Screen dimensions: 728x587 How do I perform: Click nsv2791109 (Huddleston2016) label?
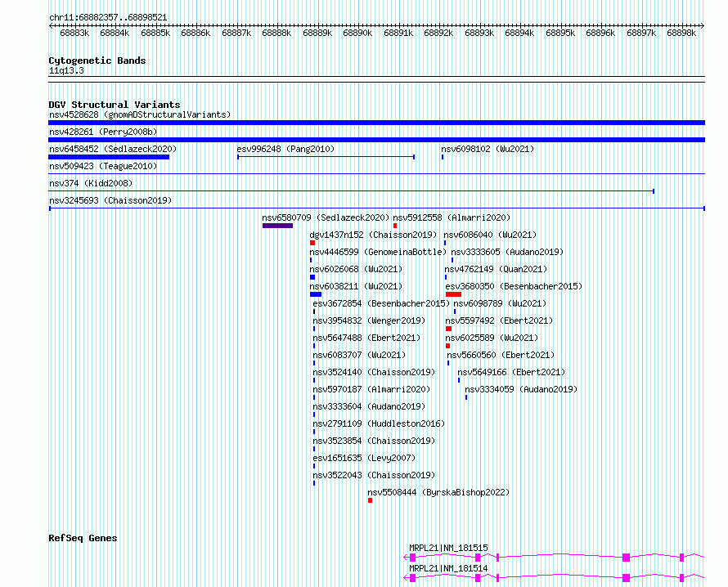pos(379,423)
